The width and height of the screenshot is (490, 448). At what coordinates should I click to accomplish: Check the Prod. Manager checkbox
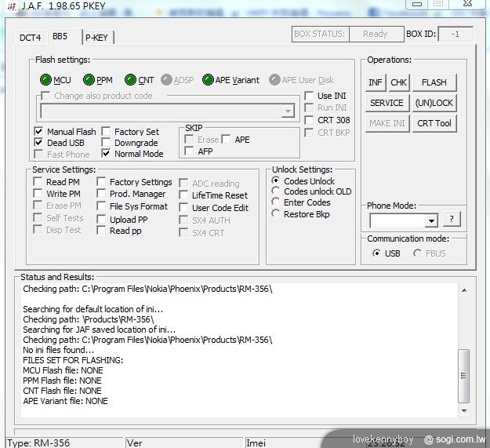(x=101, y=193)
